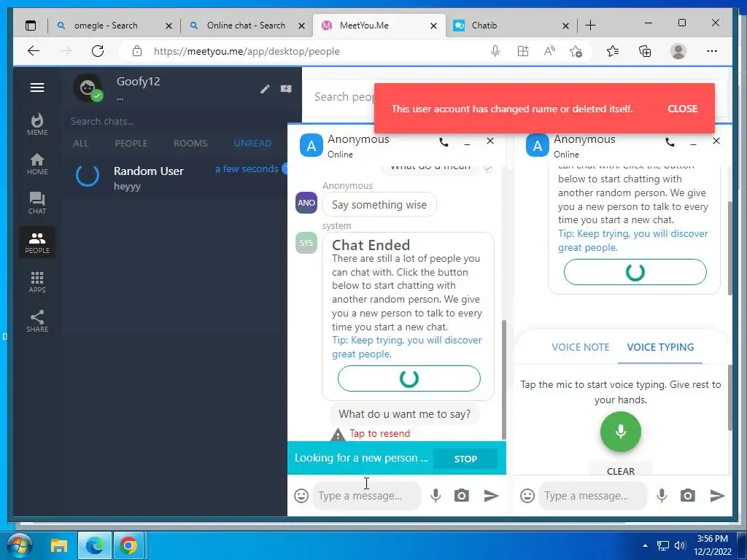Open browser Favorites list
Viewport: 747px width, 560px height.
[613, 51]
